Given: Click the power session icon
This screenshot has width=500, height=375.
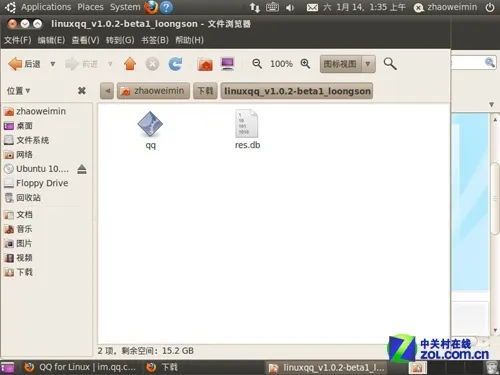Looking at the screenshot, I should tap(490, 7).
